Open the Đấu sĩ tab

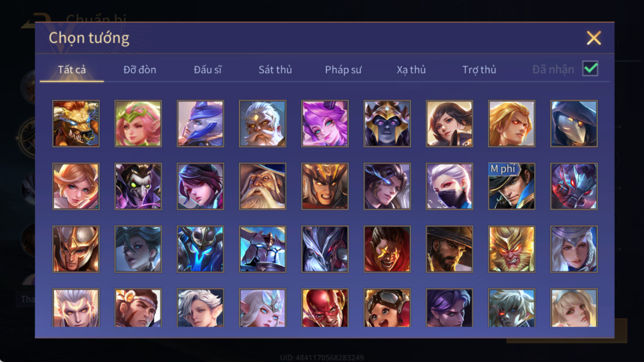(207, 70)
